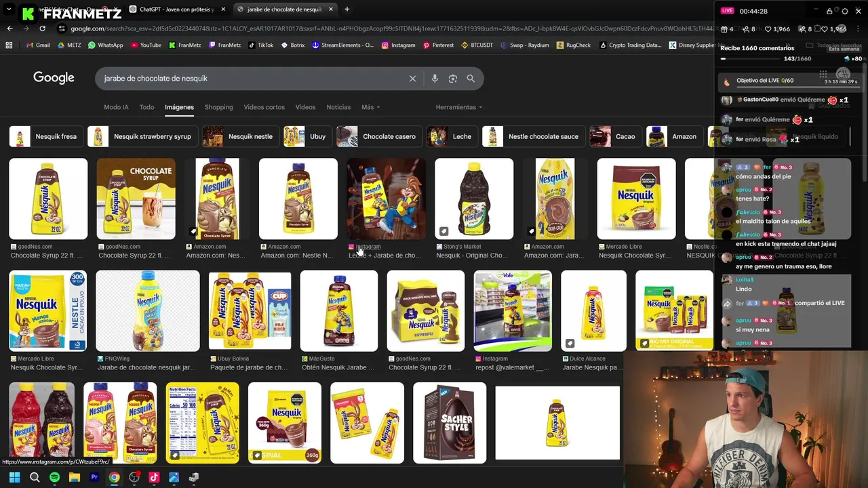Viewport: 868px width, 488px height.
Task: Open the BTCUSDT bookmark
Action: click(477, 45)
